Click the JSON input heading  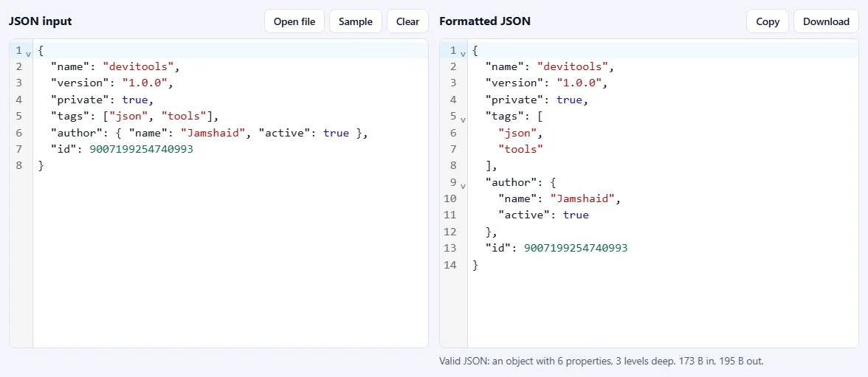coord(41,21)
